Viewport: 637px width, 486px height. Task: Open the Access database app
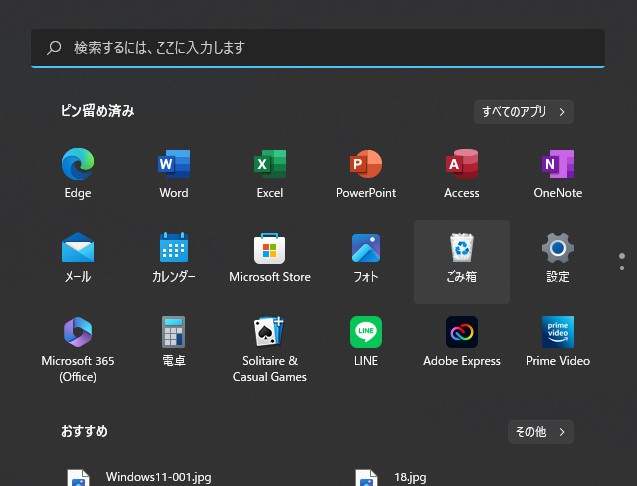[462, 174]
